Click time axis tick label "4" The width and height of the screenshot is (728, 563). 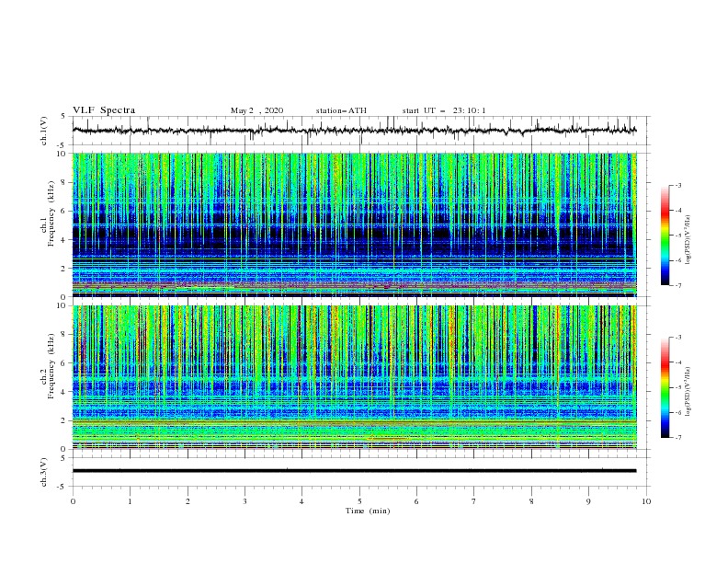(x=301, y=501)
